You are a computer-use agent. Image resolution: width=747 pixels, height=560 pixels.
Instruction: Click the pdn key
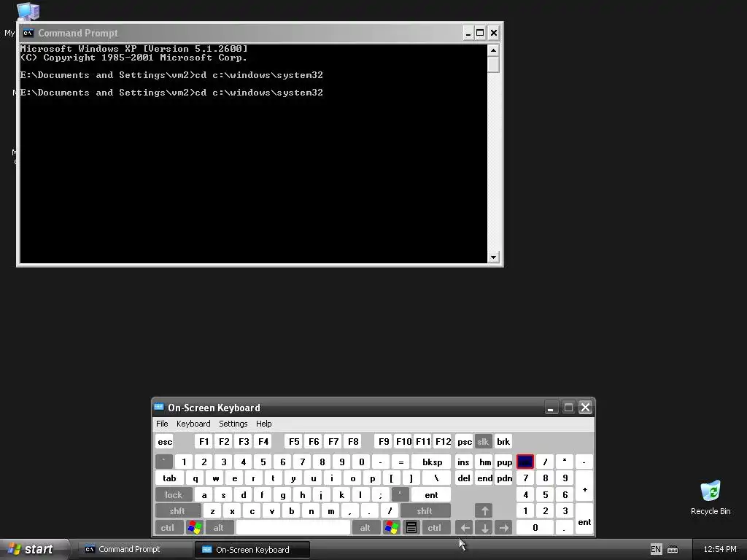[505, 478]
